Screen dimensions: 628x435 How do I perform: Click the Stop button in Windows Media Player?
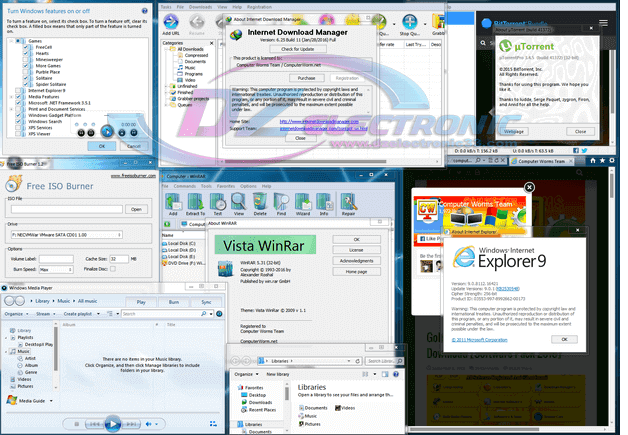tap(77, 424)
